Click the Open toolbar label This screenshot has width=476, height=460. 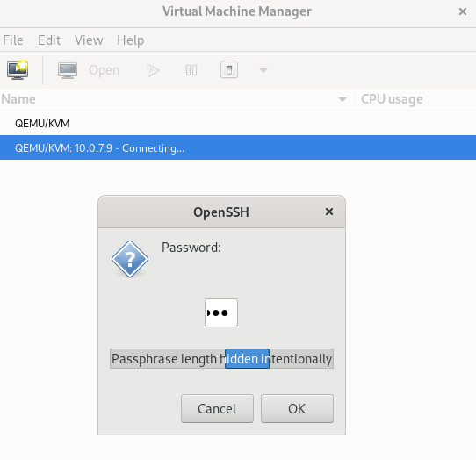click(x=105, y=70)
